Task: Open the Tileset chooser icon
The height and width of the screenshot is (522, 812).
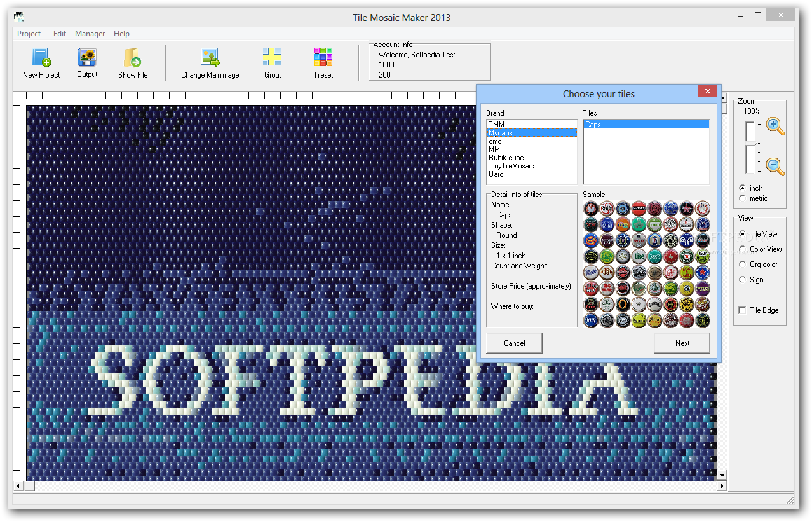Action: click(x=323, y=58)
